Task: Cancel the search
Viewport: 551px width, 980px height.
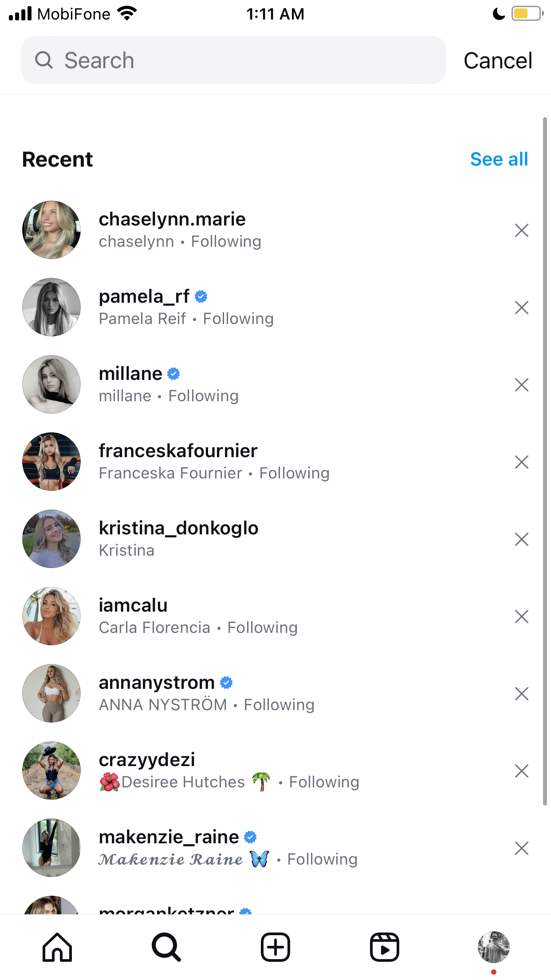Action: (498, 61)
